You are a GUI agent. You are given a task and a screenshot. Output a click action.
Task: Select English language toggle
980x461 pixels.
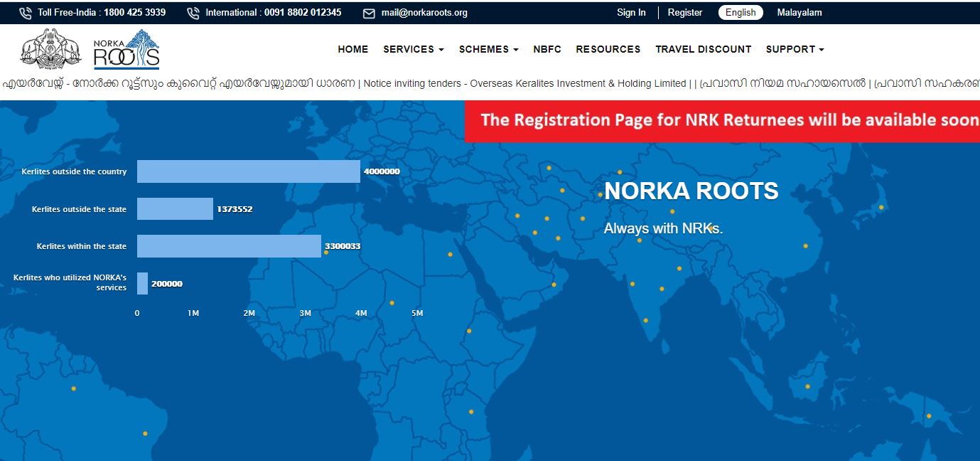[741, 12]
